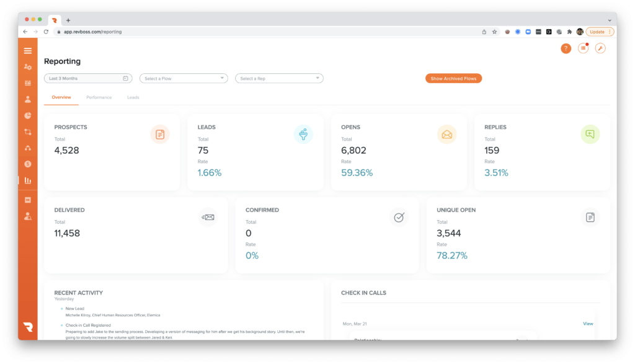Click the user-settings gear icon in sidebar
Viewport: 635px width, 364px height.
click(27, 67)
